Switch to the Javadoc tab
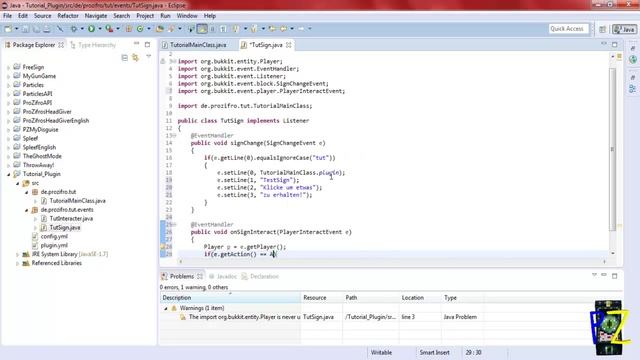 [223, 276]
